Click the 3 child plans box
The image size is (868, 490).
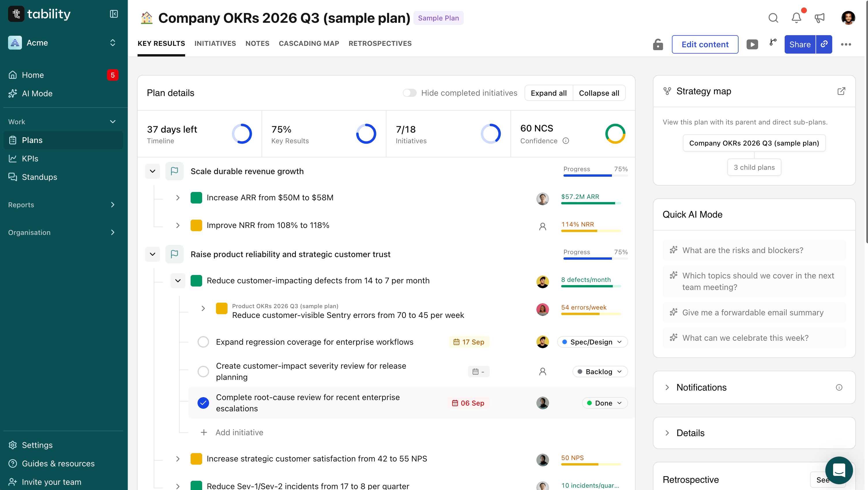pos(754,167)
